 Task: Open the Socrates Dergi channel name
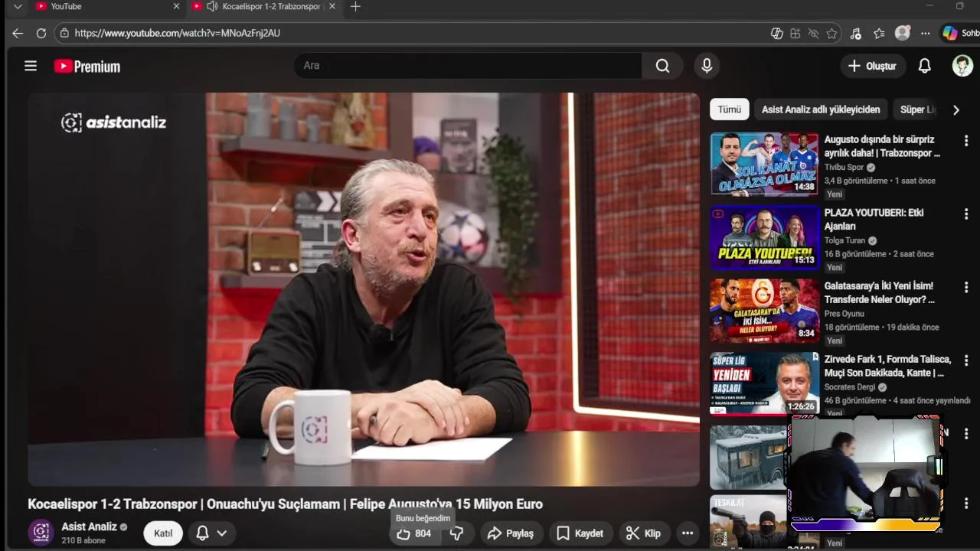850,386
